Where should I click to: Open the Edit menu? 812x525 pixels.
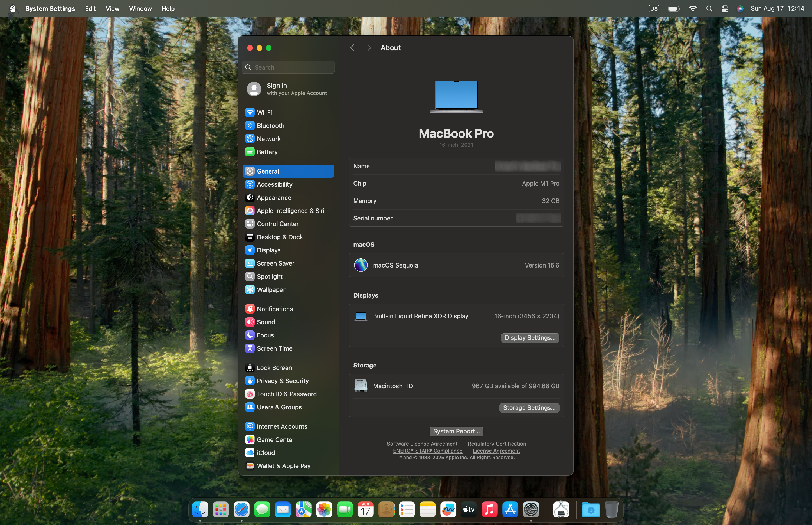coord(90,8)
